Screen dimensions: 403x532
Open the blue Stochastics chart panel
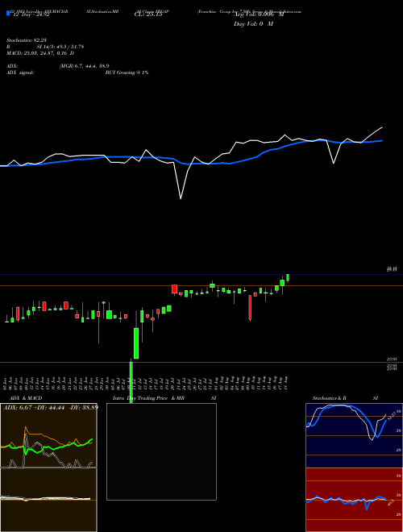tap(354, 435)
